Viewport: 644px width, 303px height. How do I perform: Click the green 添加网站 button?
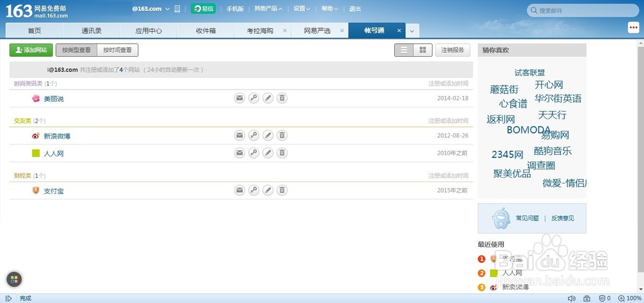click(31, 50)
